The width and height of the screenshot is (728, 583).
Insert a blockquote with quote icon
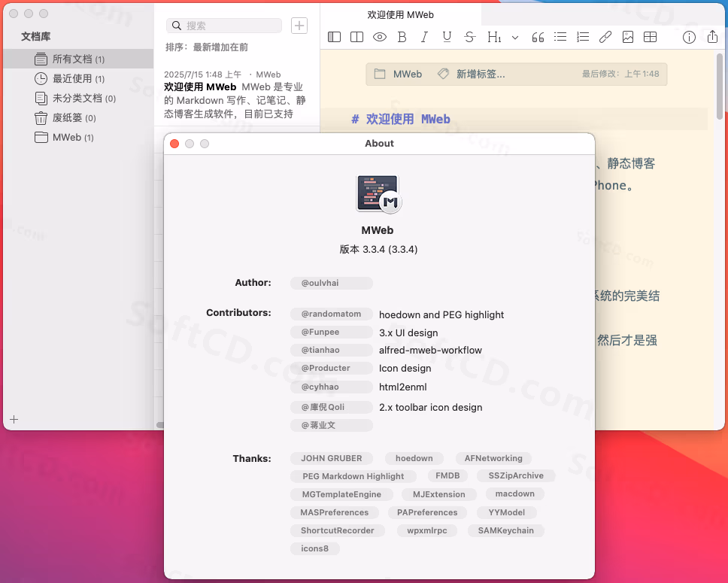[x=538, y=37]
